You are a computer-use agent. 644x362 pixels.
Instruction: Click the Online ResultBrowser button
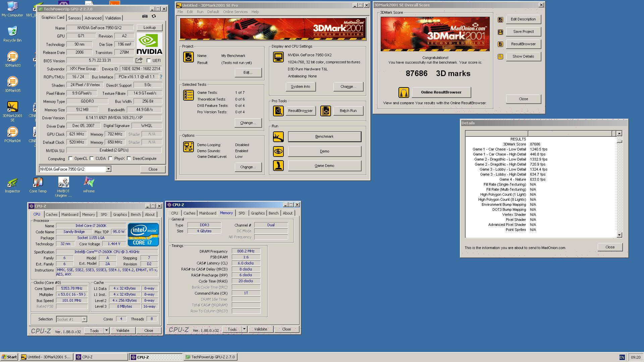441,92
